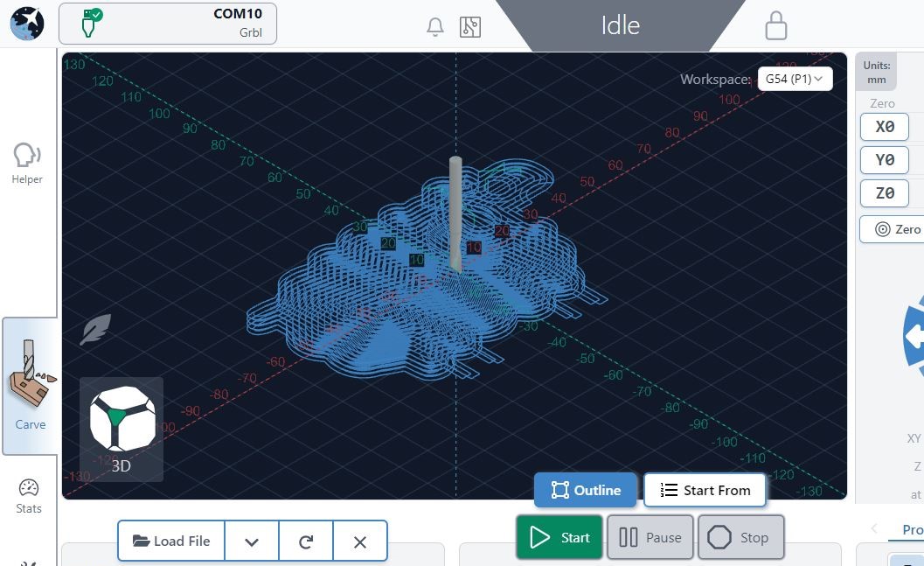The image size is (924, 566).
Task: Open the COM10 Grbl connection selector
Action: click(x=168, y=24)
